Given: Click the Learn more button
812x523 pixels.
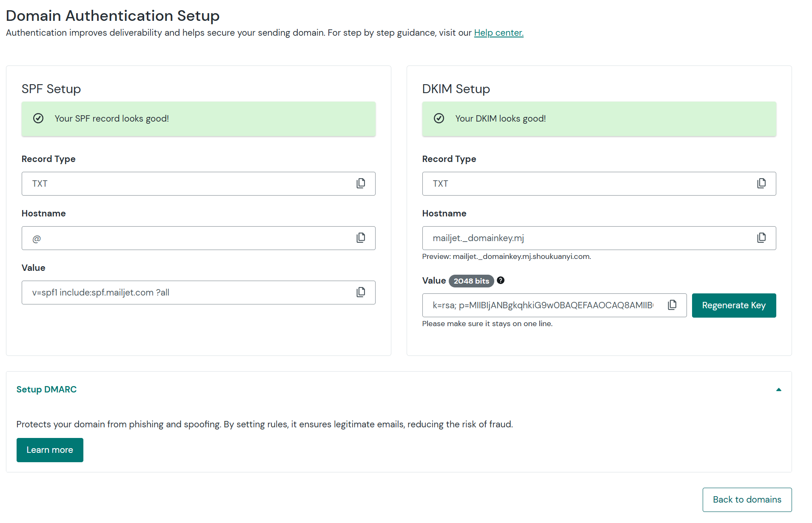Looking at the screenshot, I should coord(50,450).
